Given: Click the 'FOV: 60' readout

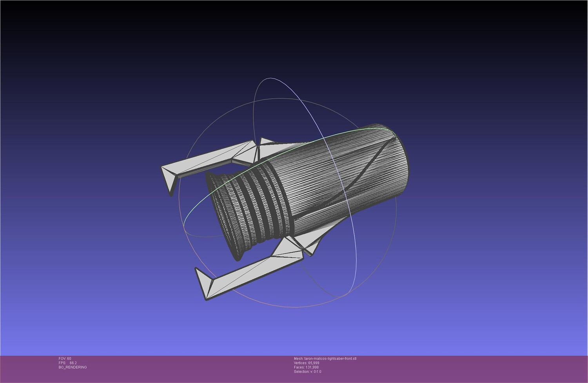Looking at the screenshot, I should 65,359.
